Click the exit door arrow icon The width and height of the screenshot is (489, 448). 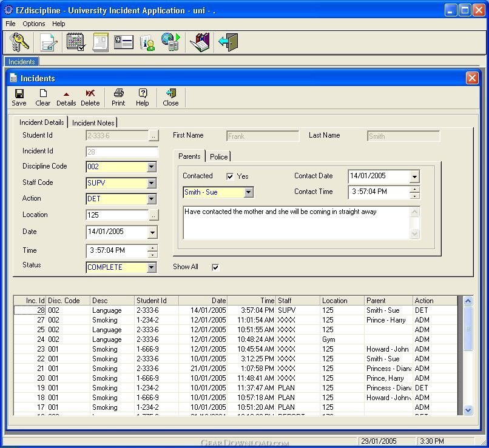[x=228, y=42]
